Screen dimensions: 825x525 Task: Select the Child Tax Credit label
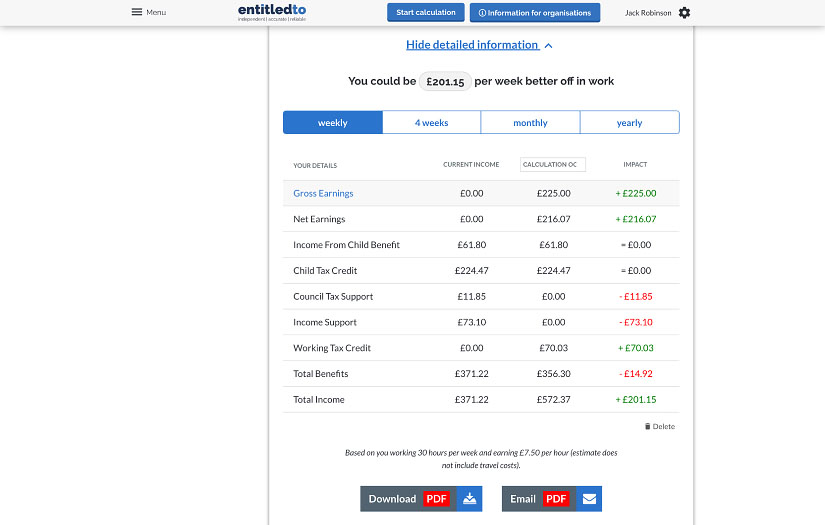(x=325, y=271)
